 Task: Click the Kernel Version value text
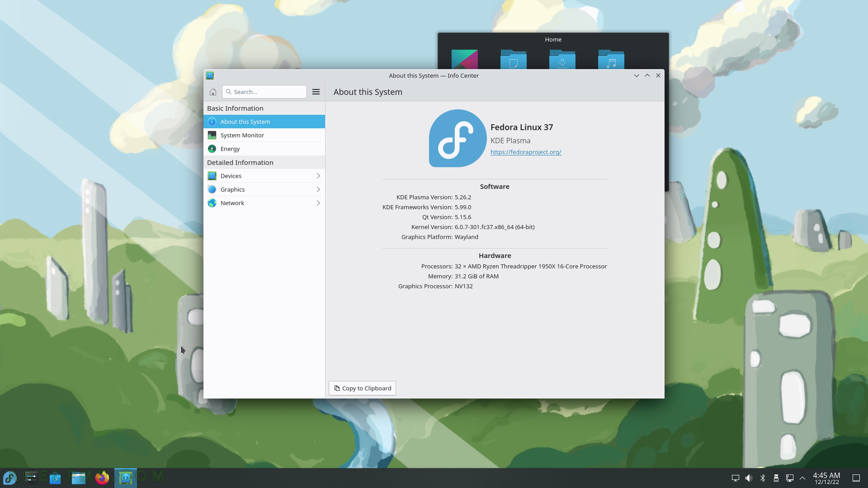[x=495, y=227]
